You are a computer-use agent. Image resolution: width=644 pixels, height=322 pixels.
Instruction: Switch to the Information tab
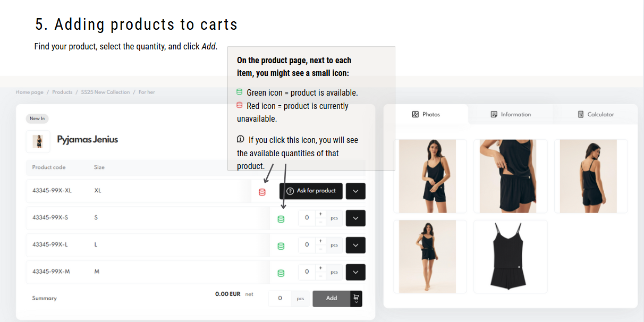point(511,114)
